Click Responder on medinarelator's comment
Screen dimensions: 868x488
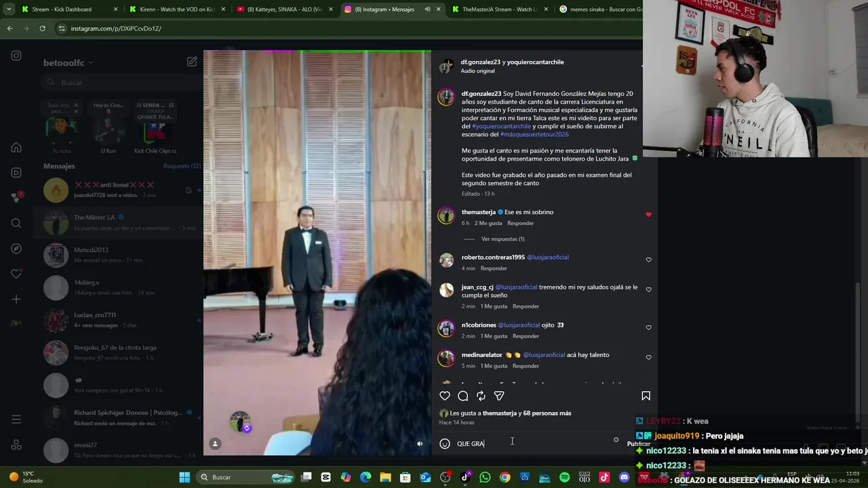coord(526,366)
